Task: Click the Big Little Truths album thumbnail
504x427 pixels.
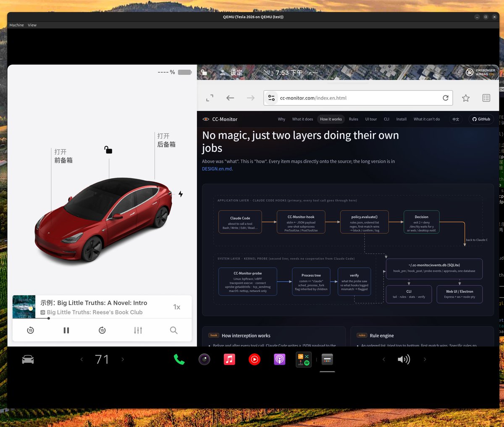Action: 24,306
